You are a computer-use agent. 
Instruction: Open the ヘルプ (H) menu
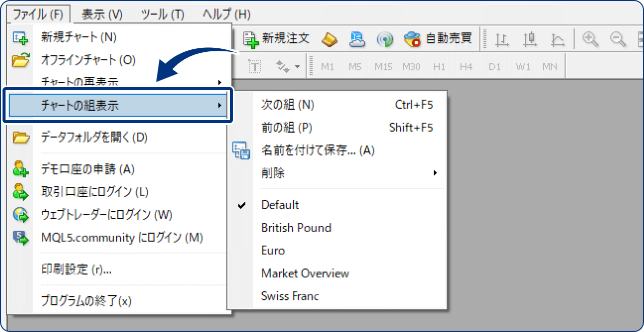click(x=226, y=15)
